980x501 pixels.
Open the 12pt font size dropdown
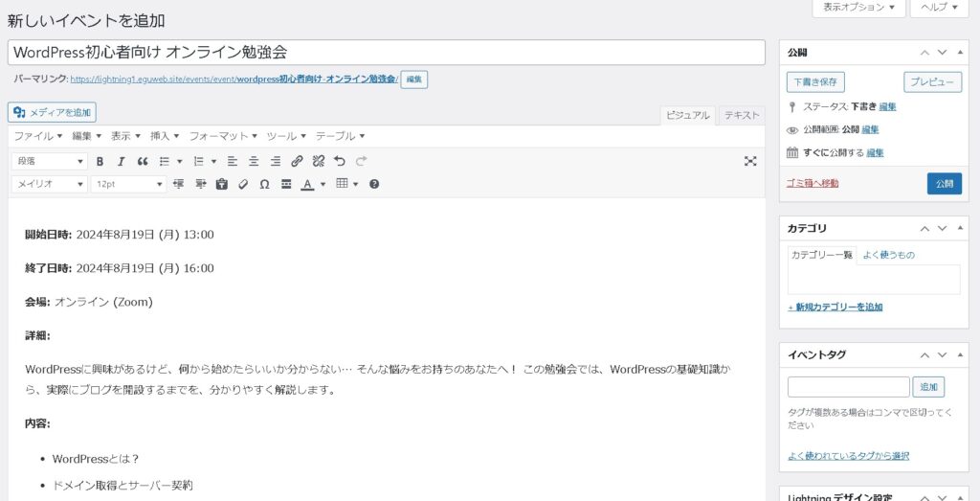coord(128,184)
